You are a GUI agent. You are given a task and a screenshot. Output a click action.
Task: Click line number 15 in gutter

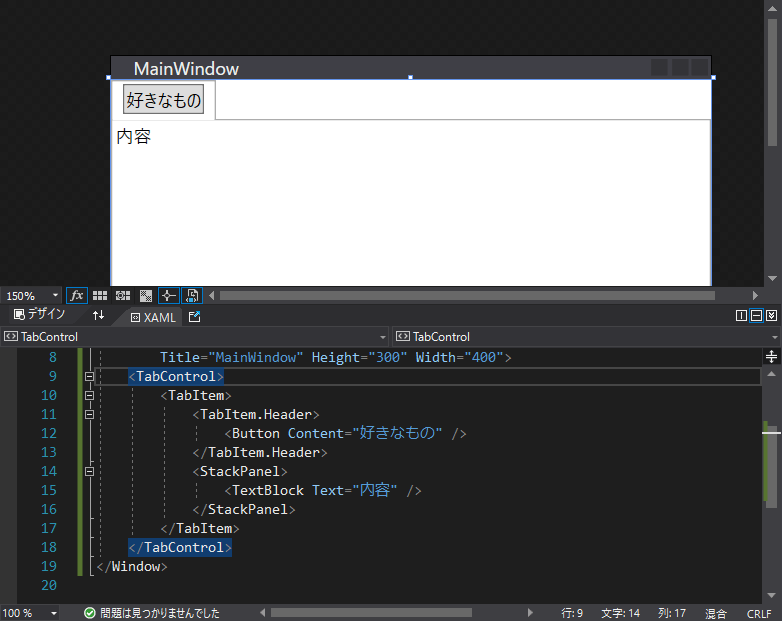pyautogui.click(x=49, y=490)
